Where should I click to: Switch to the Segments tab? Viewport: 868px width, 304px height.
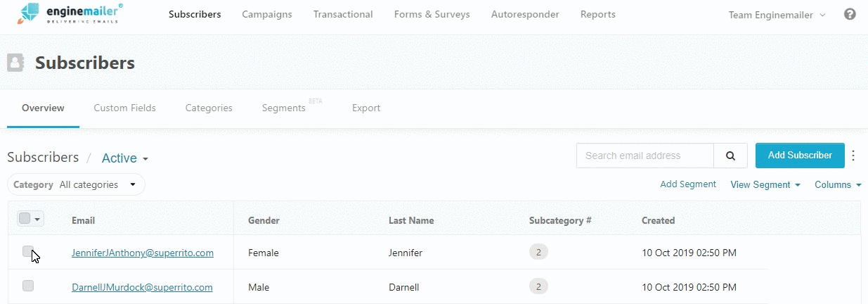[x=284, y=108]
